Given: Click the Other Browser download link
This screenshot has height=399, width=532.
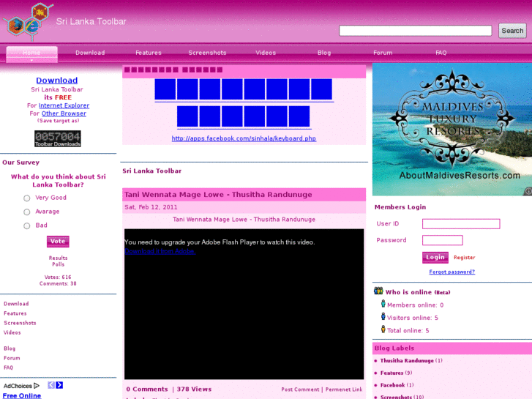Looking at the screenshot, I should [64, 113].
